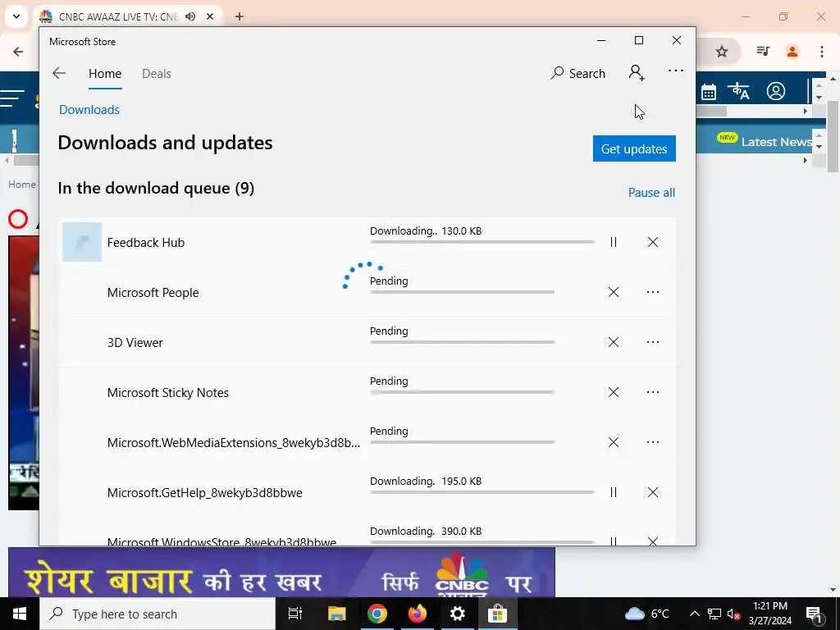Mute the CNBC AWAAZ Chrome tab audio
840x630 pixels.
[190, 16]
